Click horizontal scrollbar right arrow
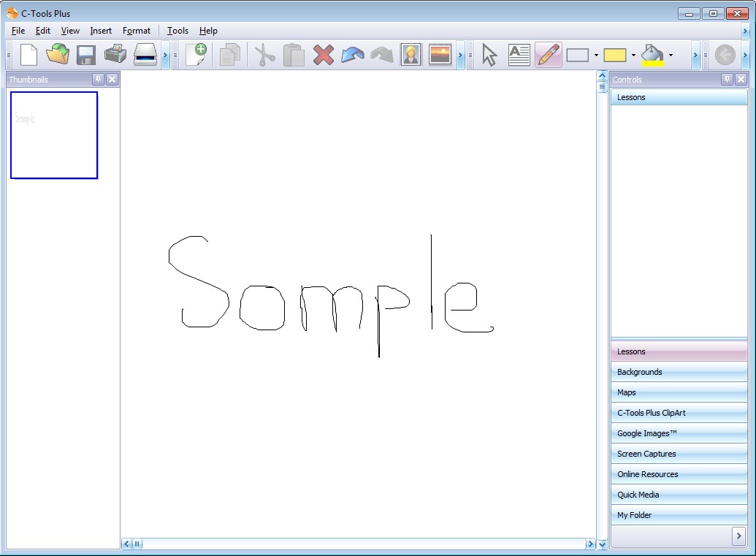The height and width of the screenshot is (556, 756). coord(589,544)
